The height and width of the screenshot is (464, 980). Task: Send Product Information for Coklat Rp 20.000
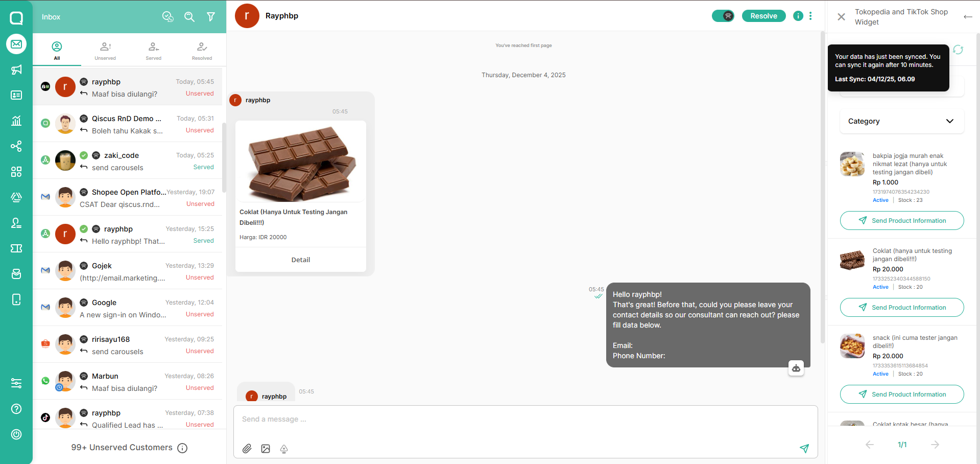pyautogui.click(x=902, y=308)
